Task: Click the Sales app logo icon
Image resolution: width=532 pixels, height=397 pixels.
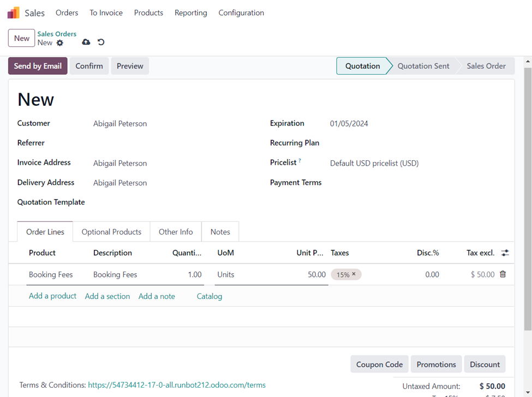Action: click(13, 13)
